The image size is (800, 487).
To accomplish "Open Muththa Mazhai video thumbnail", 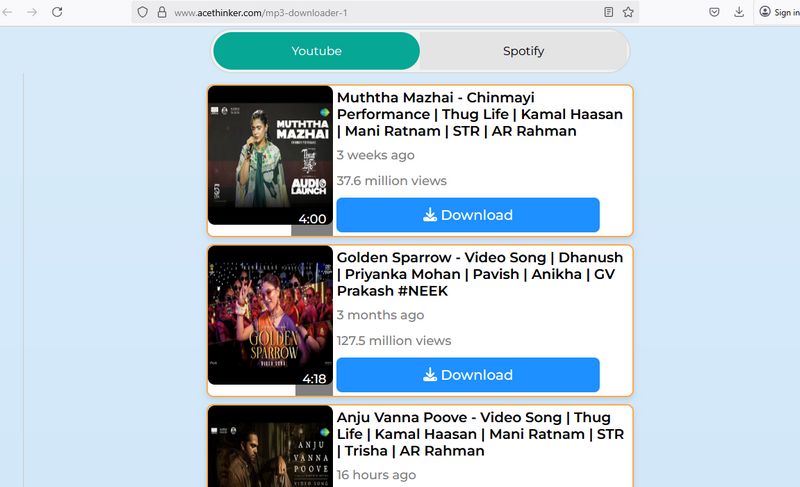I will click(270, 156).
